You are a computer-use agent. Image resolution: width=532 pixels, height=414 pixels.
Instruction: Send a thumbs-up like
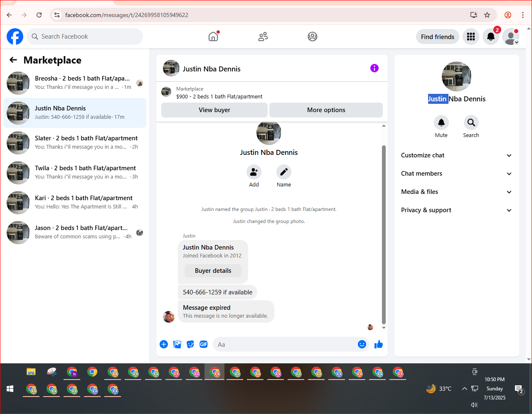(x=379, y=344)
